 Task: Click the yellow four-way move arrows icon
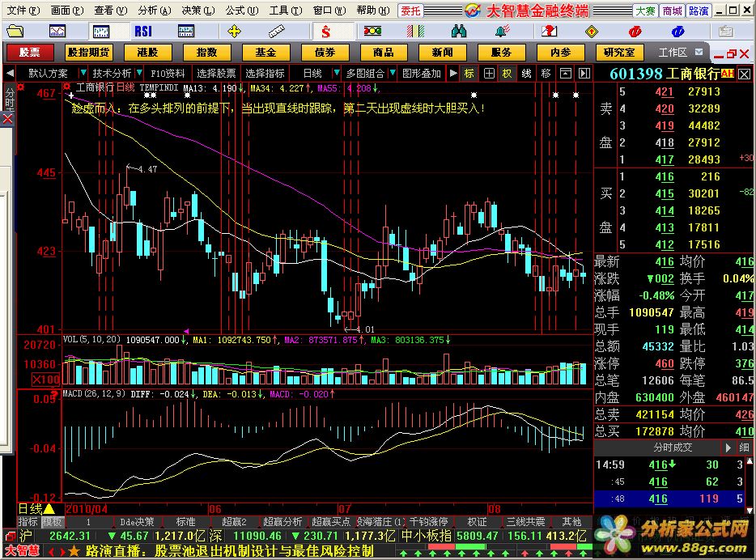point(234,32)
